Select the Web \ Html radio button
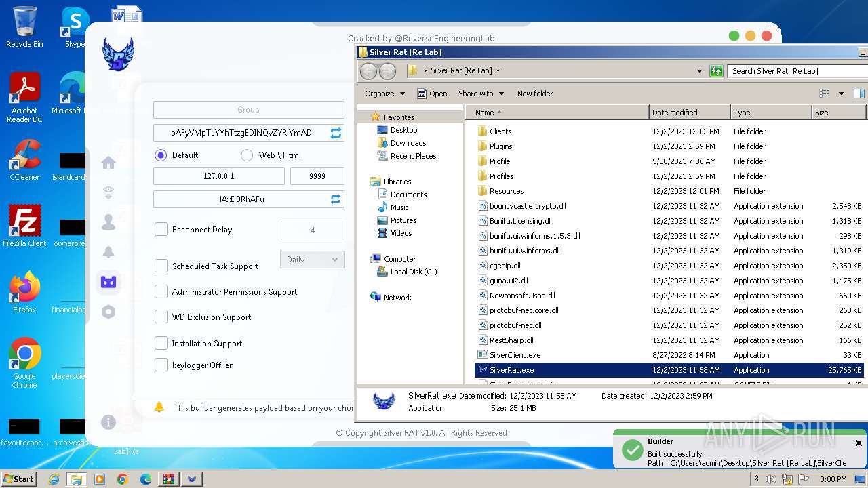This screenshot has height=488, width=868. click(247, 155)
